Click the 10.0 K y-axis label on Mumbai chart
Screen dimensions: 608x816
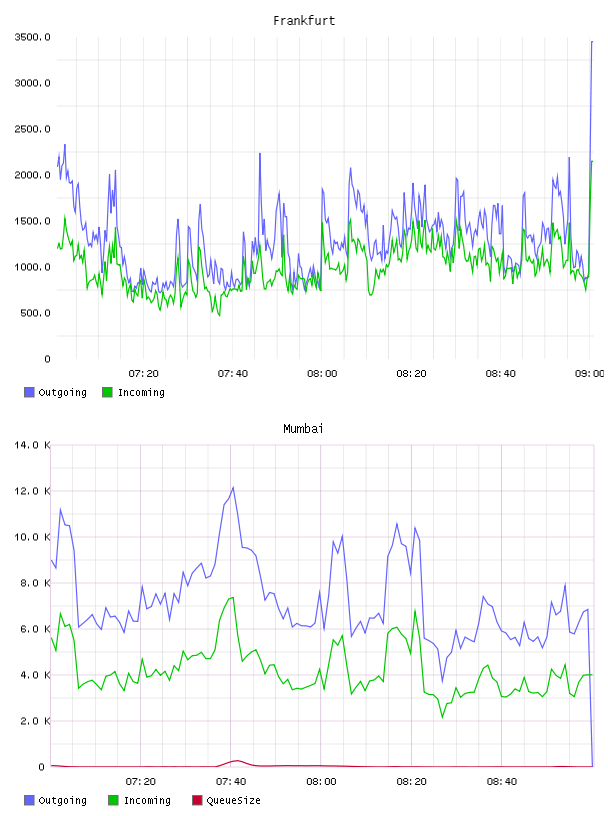pos(32,537)
